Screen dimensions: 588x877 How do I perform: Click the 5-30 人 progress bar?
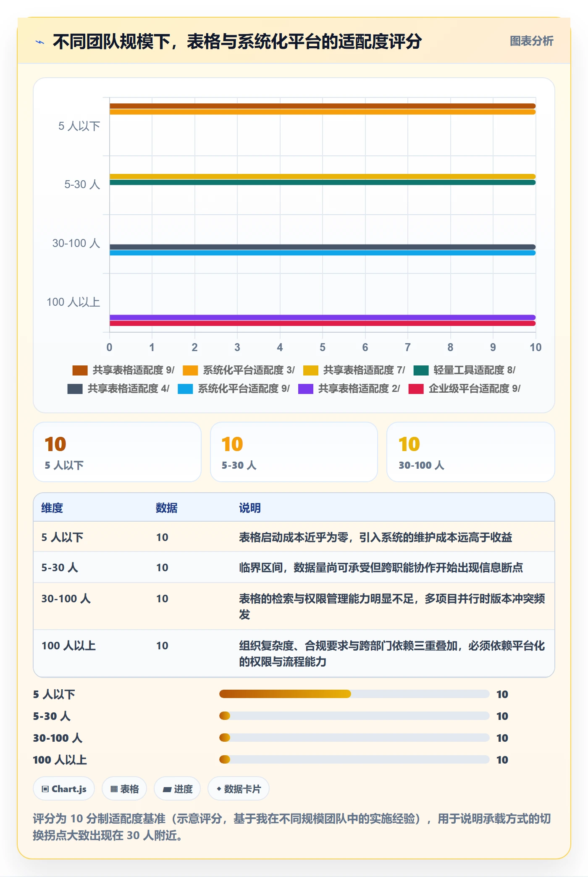coord(354,716)
